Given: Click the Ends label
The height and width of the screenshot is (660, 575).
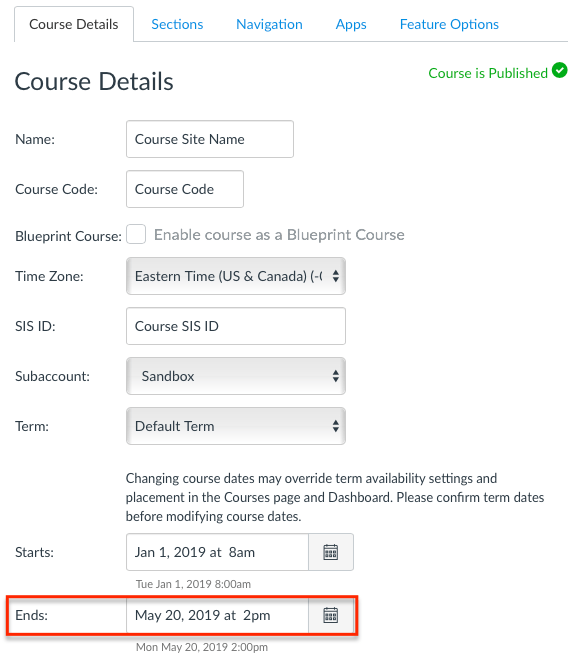Looking at the screenshot, I should [x=32, y=615].
